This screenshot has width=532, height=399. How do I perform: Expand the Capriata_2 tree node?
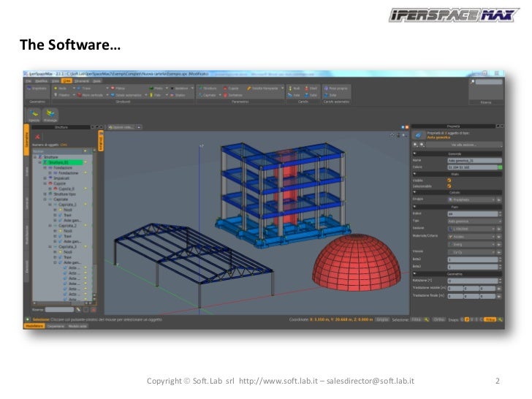pos(50,227)
